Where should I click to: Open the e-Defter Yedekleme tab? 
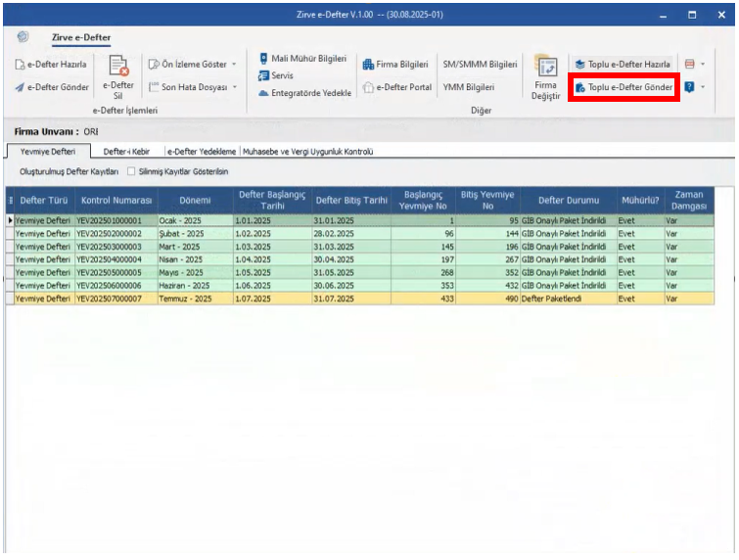202,152
